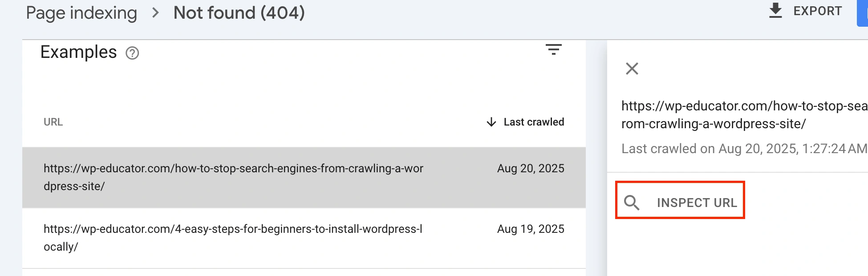The height and width of the screenshot is (276, 868).
Task: Select the how-to-stop-search-engines URL row
Action: click(233, 177)
